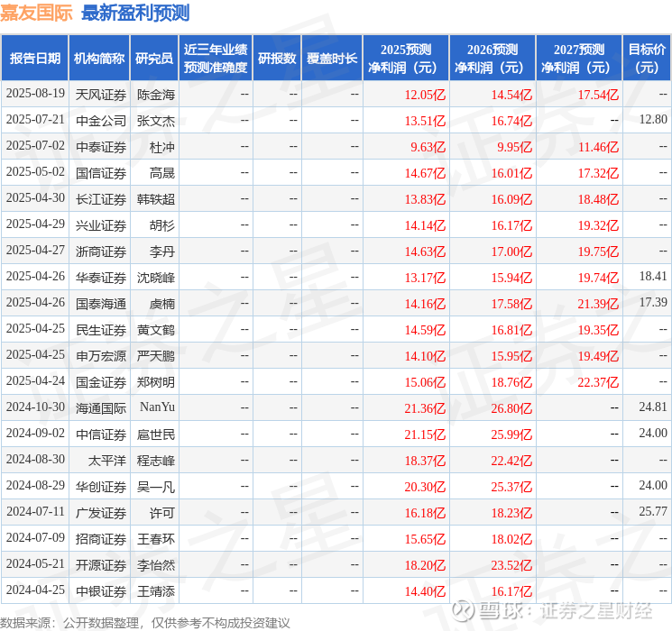Click the 长江证券 institution cell

[x=101, y=199]
